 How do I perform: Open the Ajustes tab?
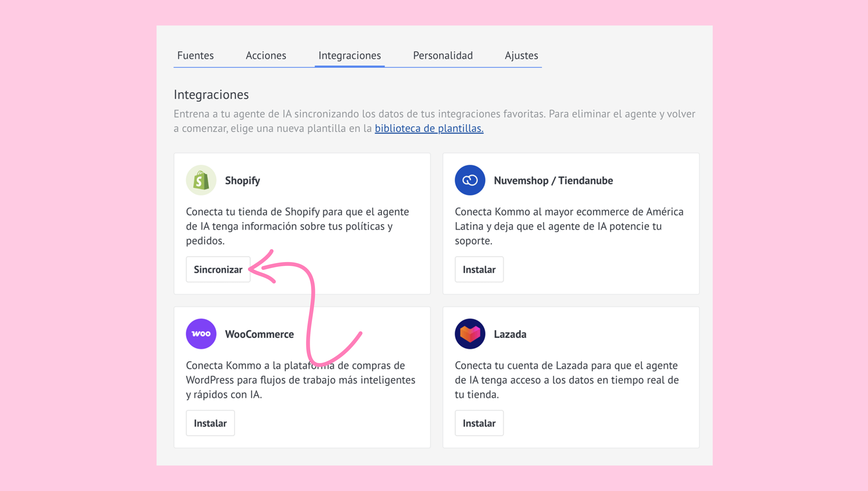[x=521, y=55]
